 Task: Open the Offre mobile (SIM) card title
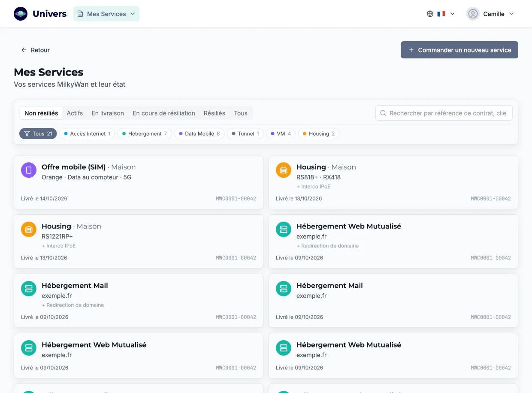(x=73, y=167)
